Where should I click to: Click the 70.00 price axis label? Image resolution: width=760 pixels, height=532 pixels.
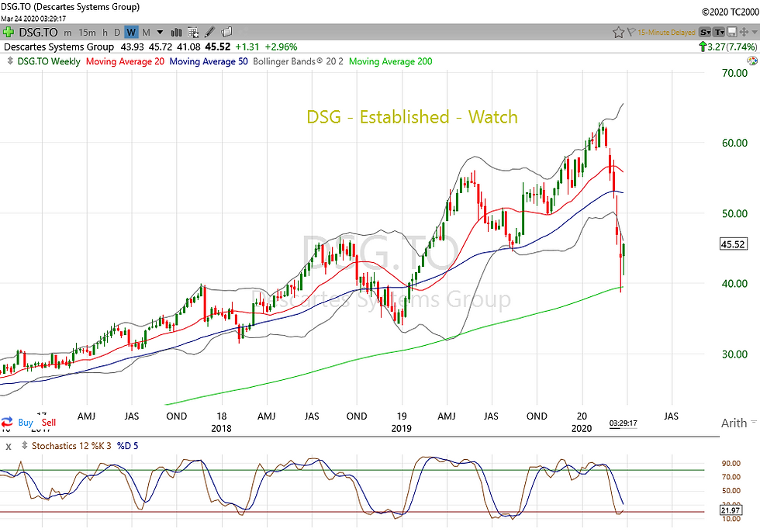735,73
